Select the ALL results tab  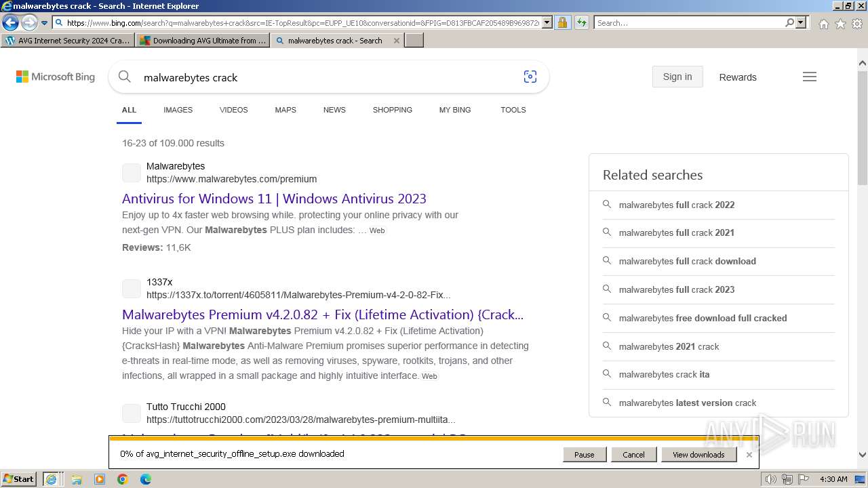(x=129, y=110)
